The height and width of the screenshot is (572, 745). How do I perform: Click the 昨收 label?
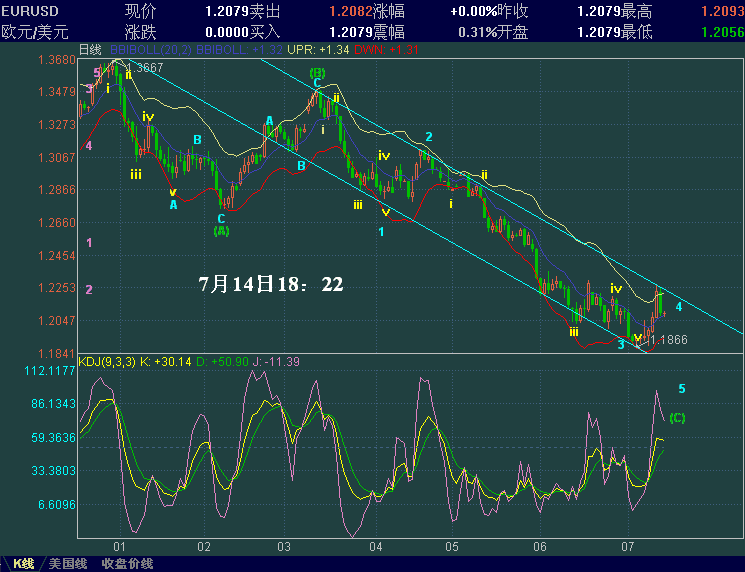pos(513,11)
